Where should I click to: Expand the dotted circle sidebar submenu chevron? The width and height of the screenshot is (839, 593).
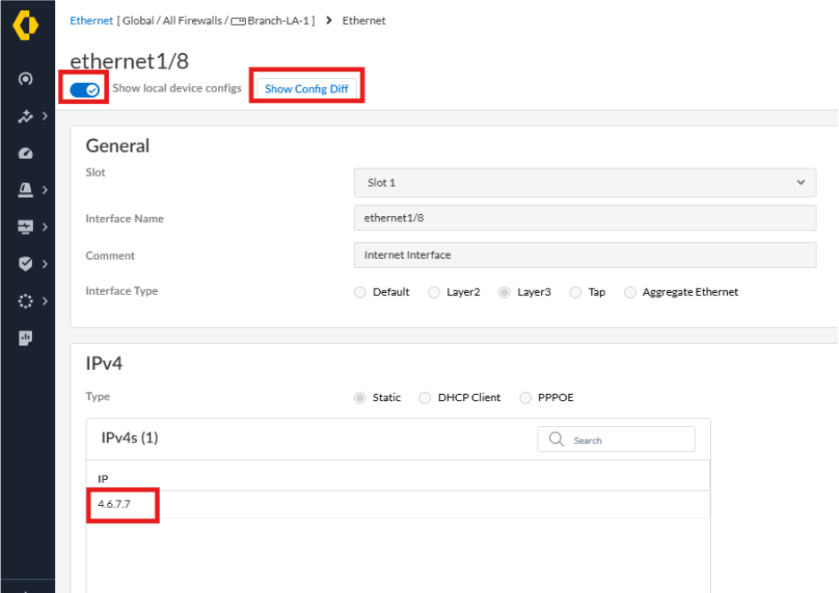(45, 301)
